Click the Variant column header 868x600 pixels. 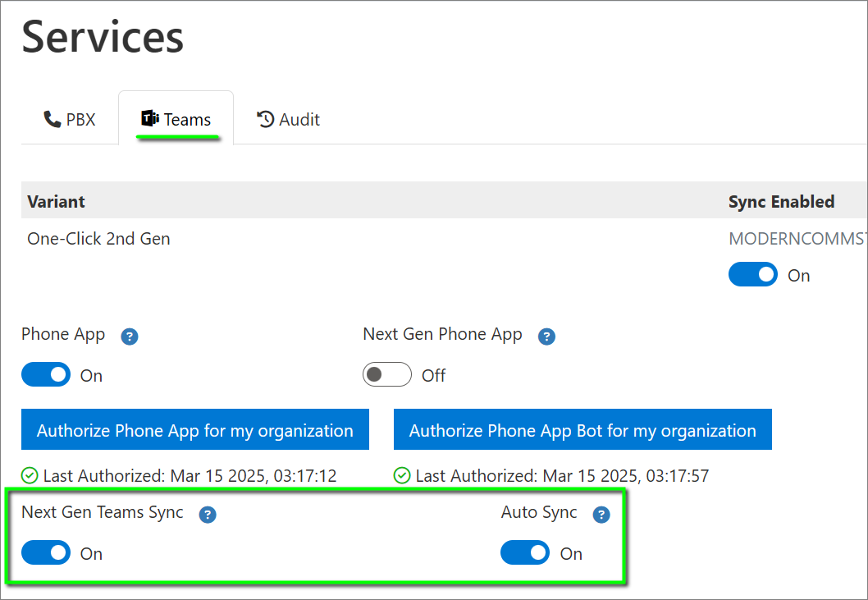56,201
